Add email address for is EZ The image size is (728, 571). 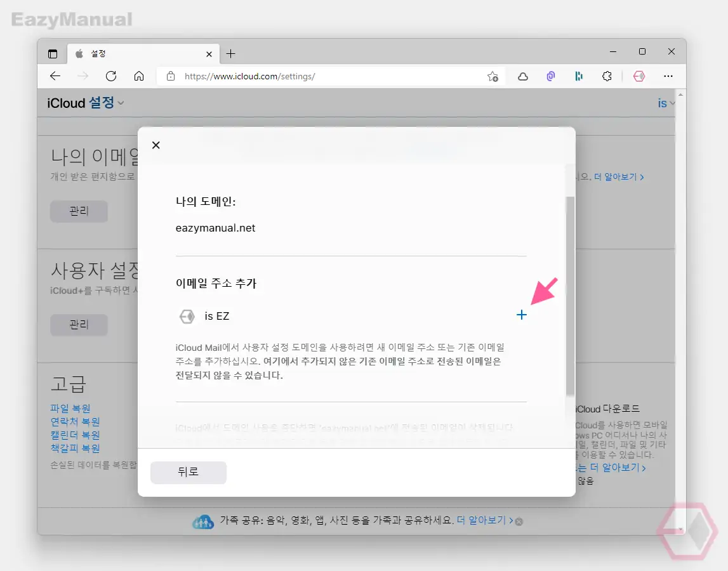point(521,315)
